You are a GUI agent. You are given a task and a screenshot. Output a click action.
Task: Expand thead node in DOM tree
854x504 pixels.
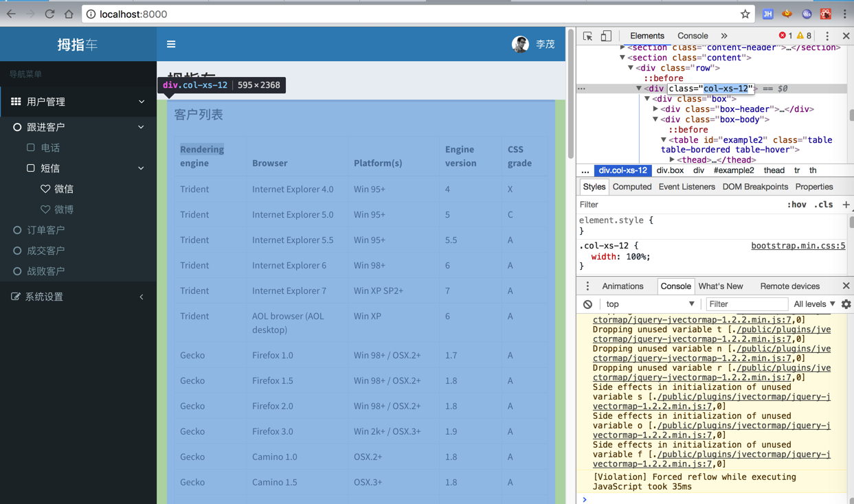tap(672, 160)
